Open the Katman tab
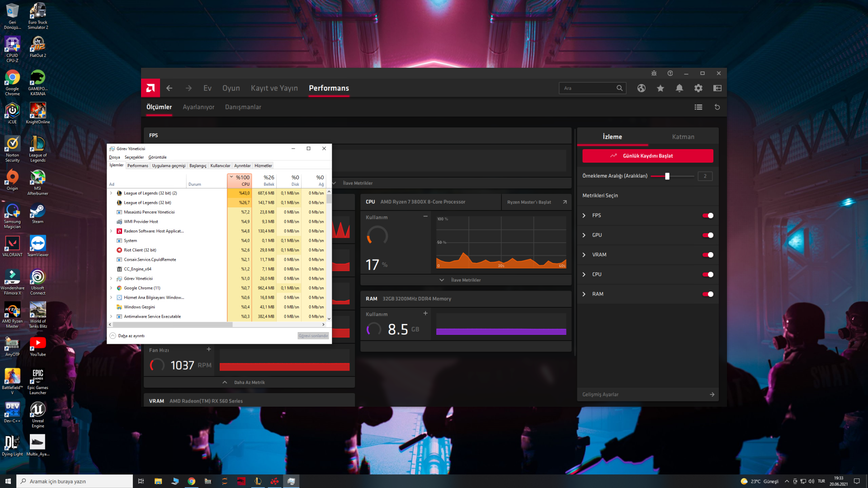 683,137
